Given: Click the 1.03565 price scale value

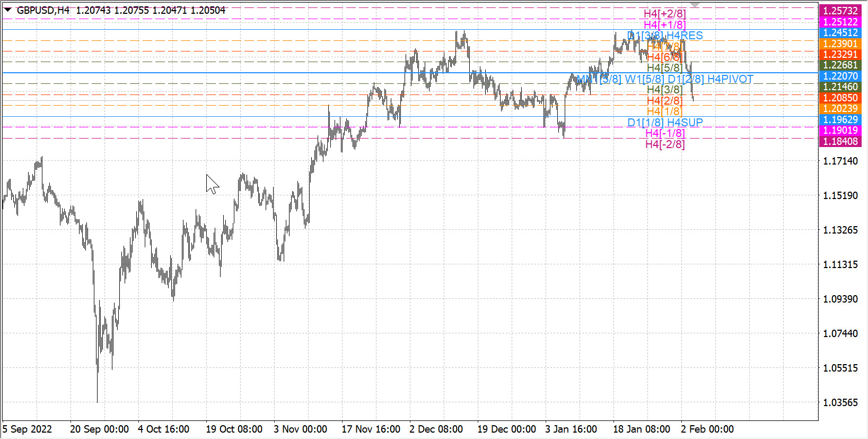Looking at the screenshot, I should (x=840, y=402).
